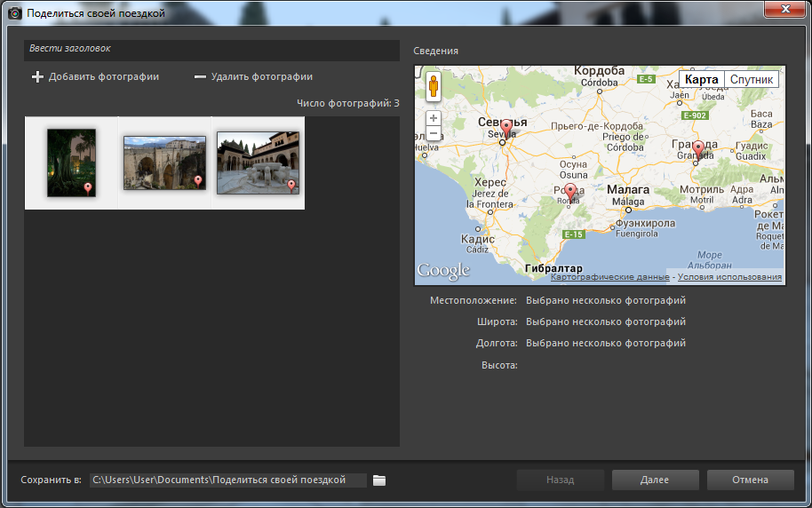Click the E-902 road marker on map
Image resolution: width=812 pixels, height=508 pixels.
click(x=695, y=115)
